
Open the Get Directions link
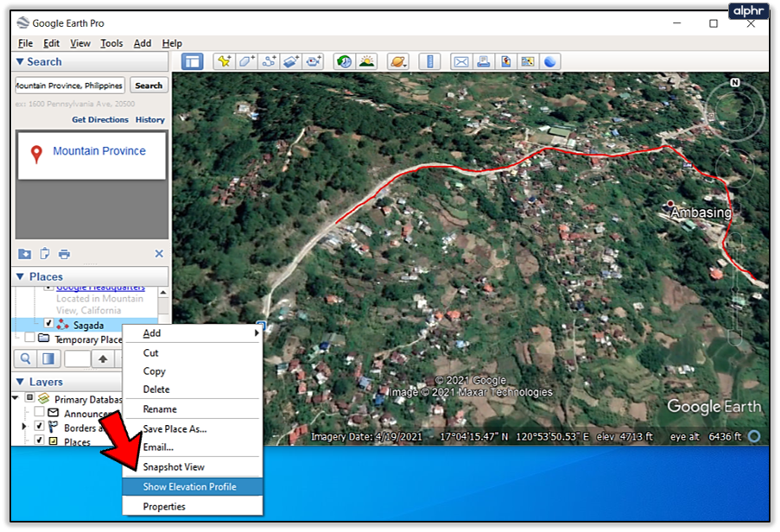point(100,120)
